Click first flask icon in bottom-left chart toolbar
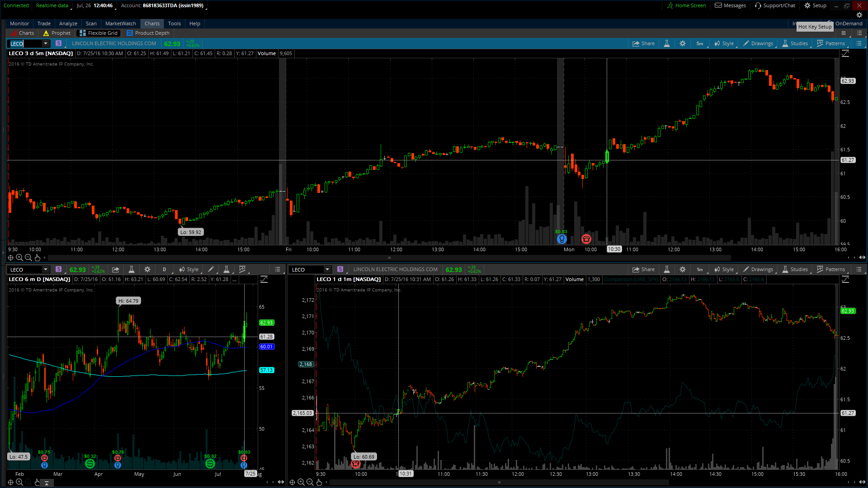Image resolution: width=868 pixels, height=488 pixels. click(x=132, y=269)
